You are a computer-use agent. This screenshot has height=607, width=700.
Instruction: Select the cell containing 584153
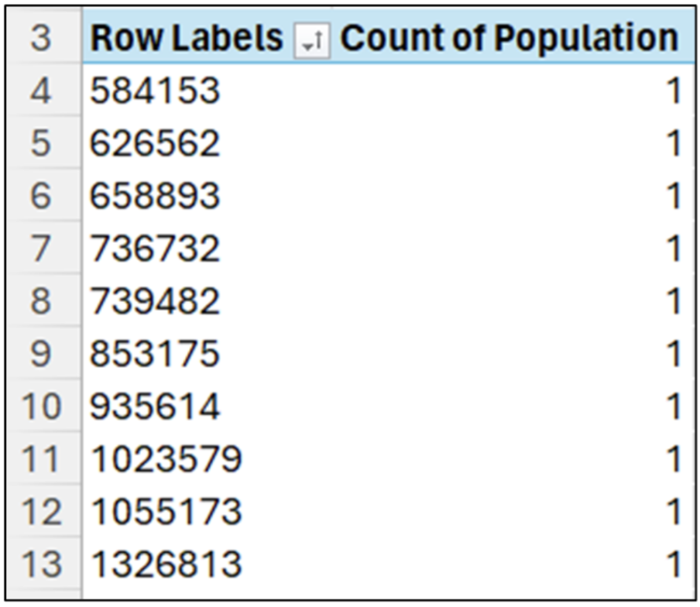(155, 91)
